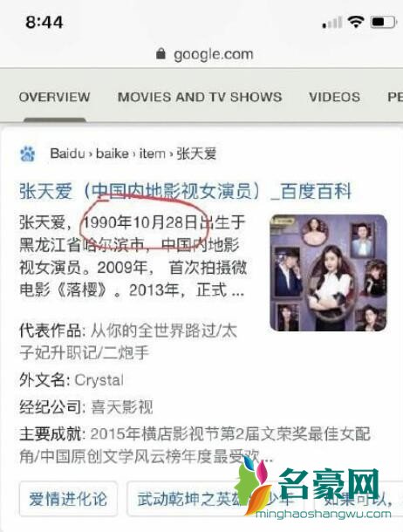
Task: Select the VIDEOS tab
Action: pyautogui.click(x=334, y=97)
